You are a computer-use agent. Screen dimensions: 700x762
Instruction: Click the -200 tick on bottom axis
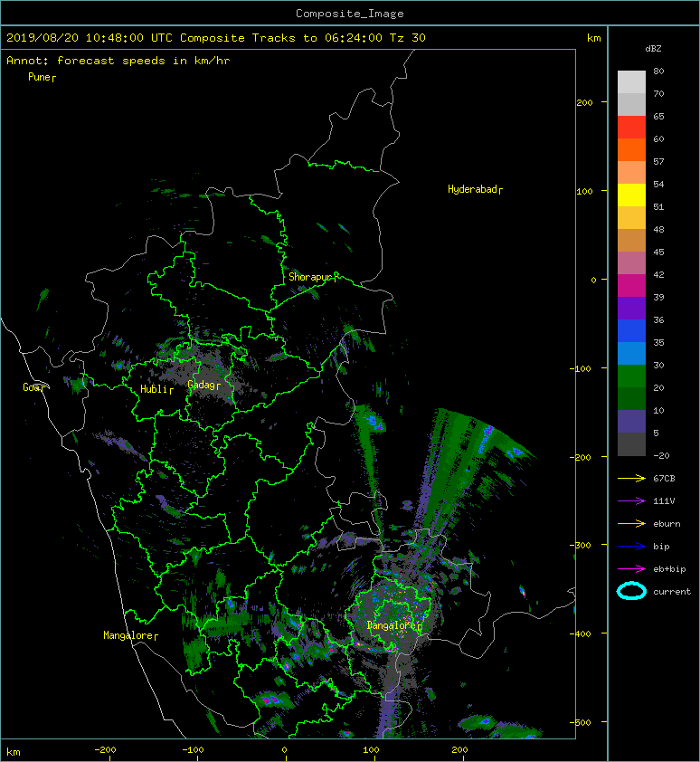tap(105, 750)
